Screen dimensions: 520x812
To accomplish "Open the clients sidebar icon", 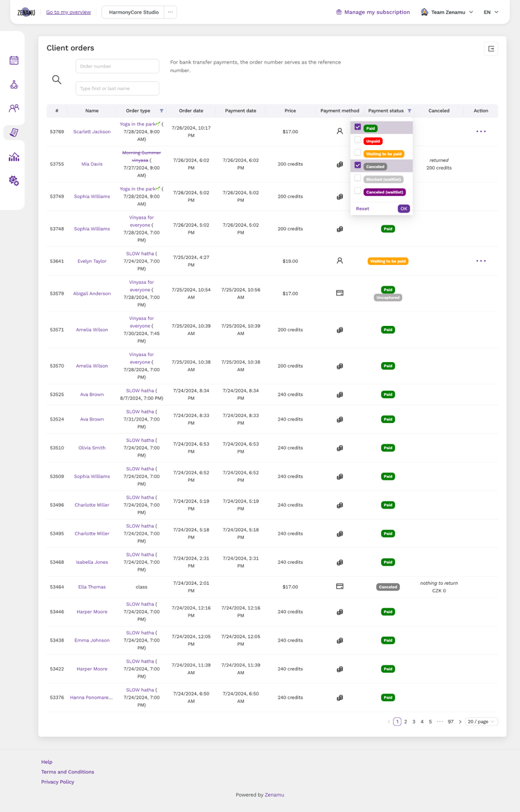I will click(14, 108).
